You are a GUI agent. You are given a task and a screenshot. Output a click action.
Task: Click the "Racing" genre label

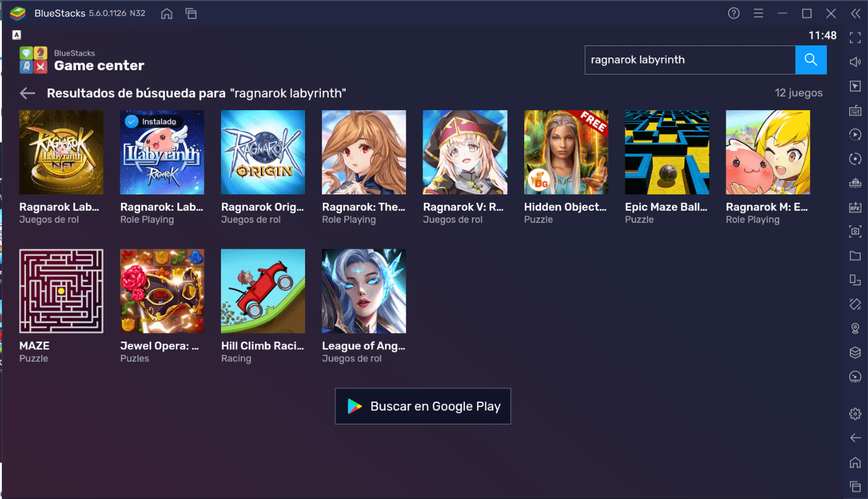[x=236, y=359]
